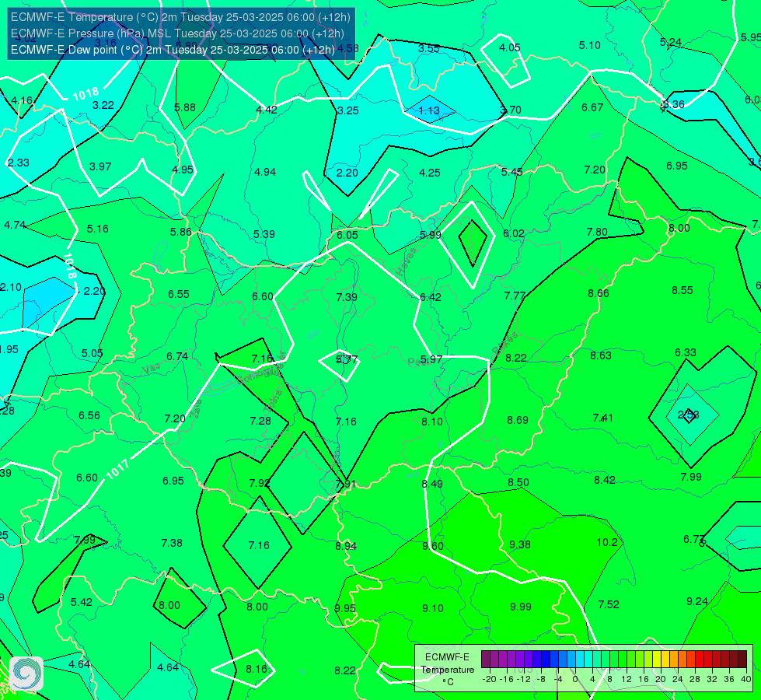Click the legend label 'ECMWF-E Temperature °C'
Image resolution: width=761 pixels, height=700 pixels.
(448, 670)
